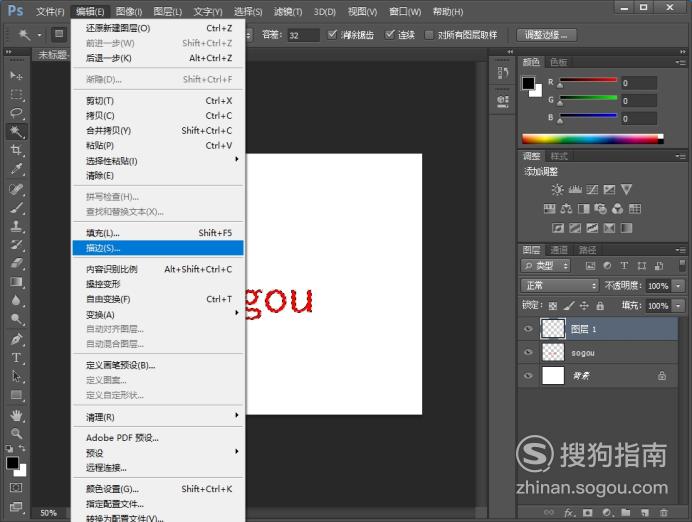
Task: Select the Lasso tool
Action: [16, 113]
